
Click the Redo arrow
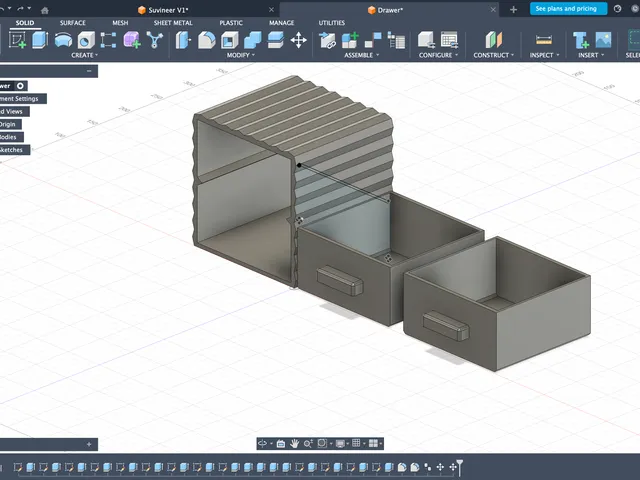(20, 9)
